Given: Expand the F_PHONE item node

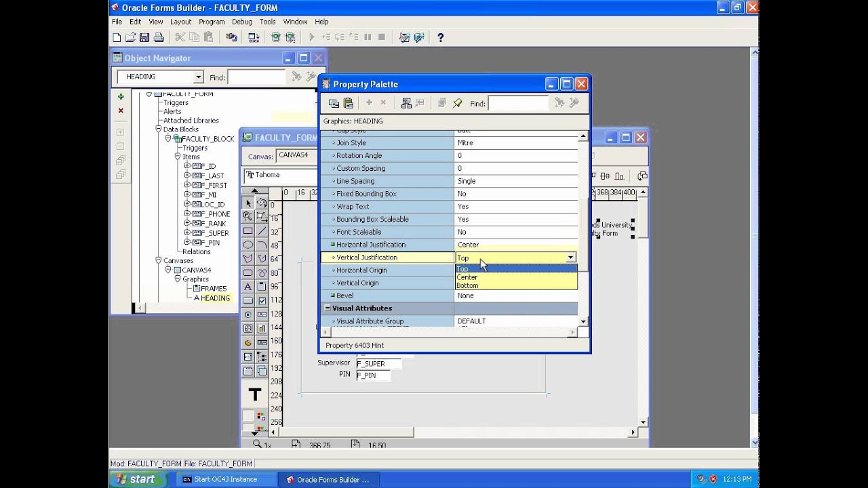Looking at the screenshot, I should pos(187,213).
